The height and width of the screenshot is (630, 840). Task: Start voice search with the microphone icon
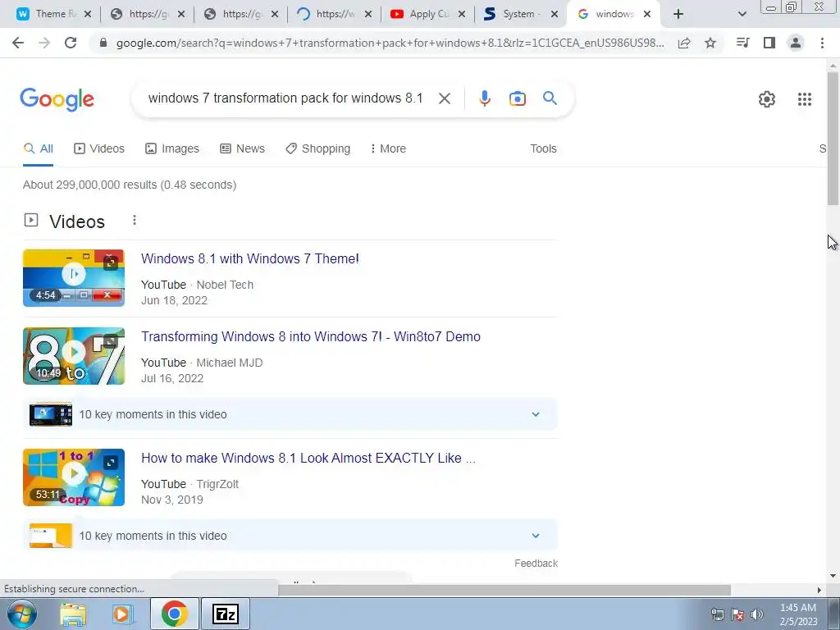485,98
